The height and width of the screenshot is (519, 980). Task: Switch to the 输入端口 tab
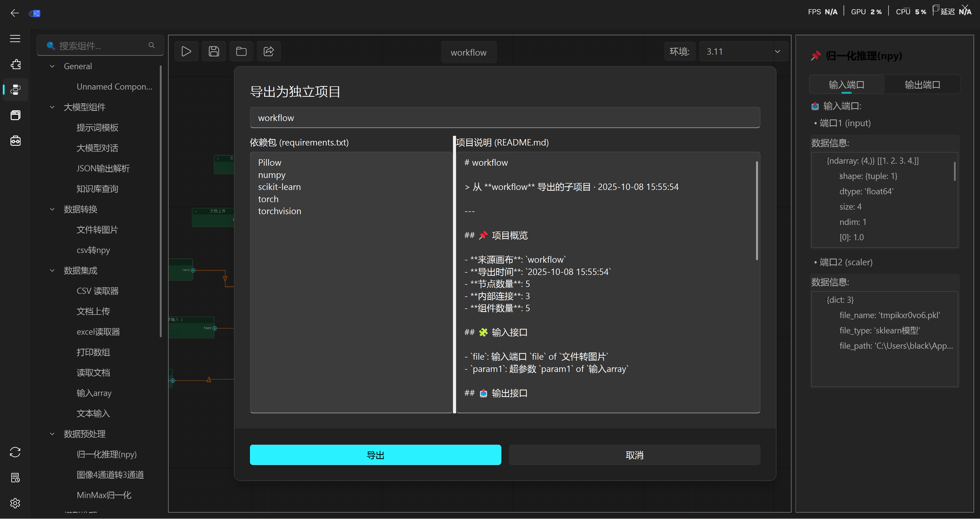[846, 85]
